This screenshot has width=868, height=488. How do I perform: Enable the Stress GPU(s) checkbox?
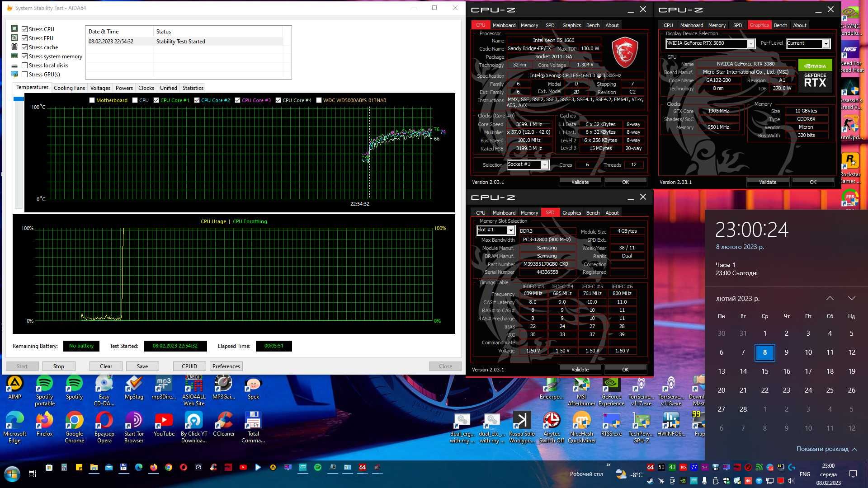pos(25,74)
